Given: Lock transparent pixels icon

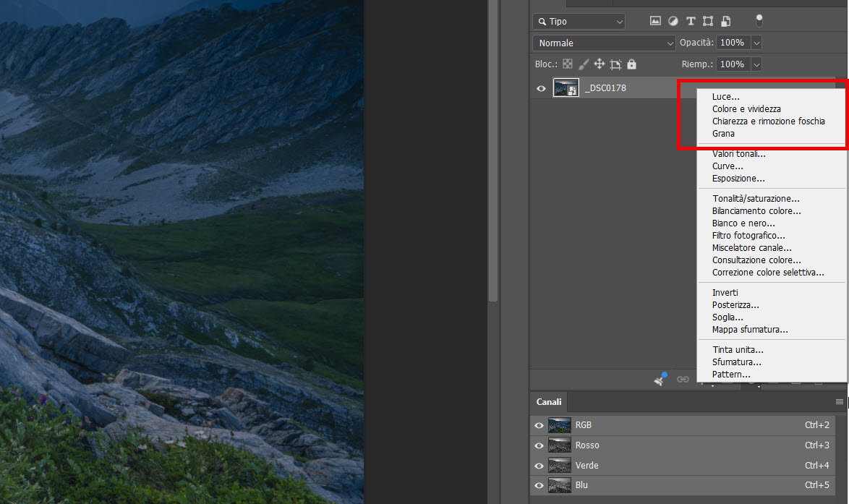Looking at the screenshot, I should coord(568,64).
